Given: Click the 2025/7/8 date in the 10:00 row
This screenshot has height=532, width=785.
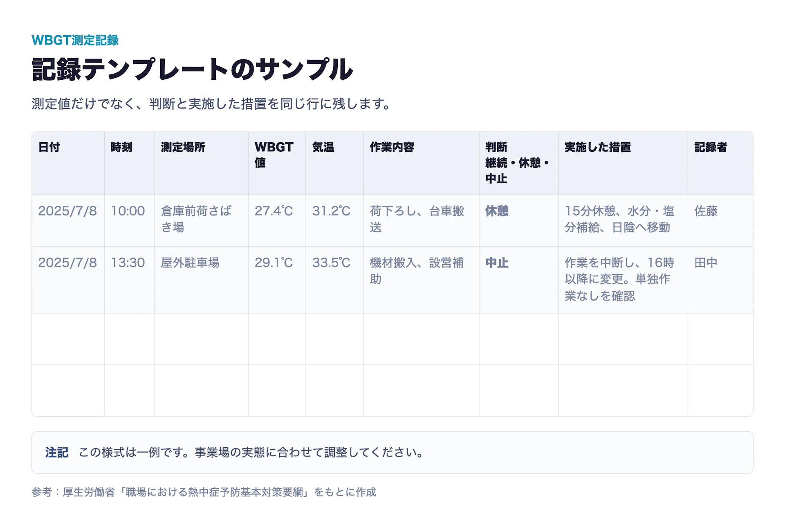Looking at the screenshot, I should (x=67, y=211).
